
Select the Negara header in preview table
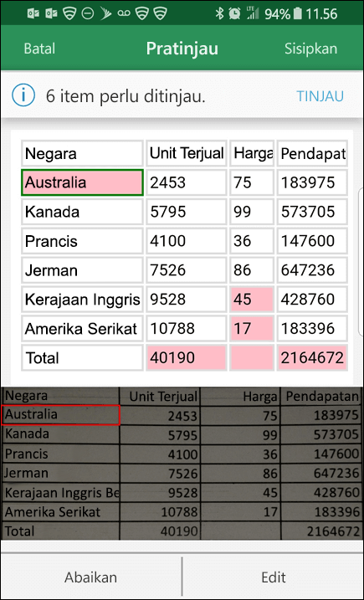pos(82,153)
